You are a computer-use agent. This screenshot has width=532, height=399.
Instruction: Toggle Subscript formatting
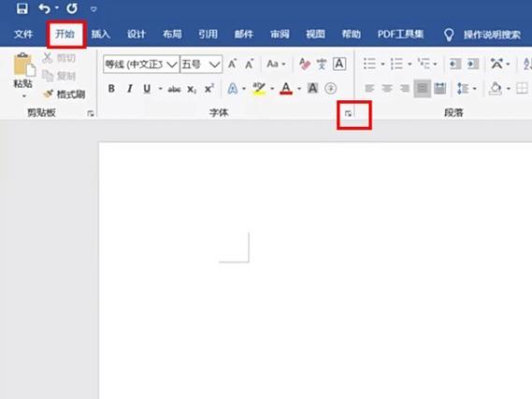pos(192,89)
